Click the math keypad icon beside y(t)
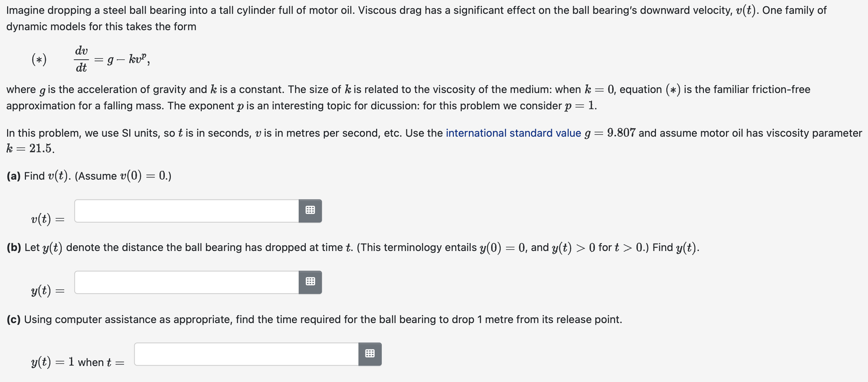868x382 pixels. pyautogui.click(x=310, y=282)
